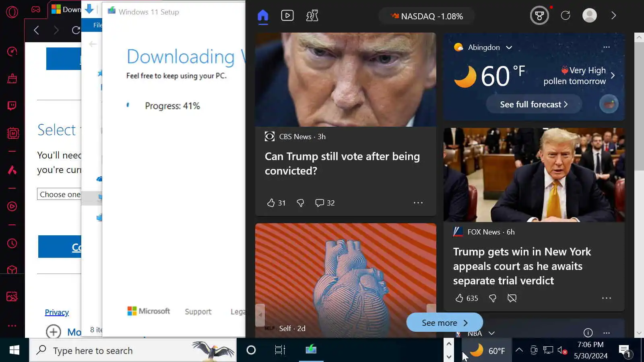Expand widgets panel with the right chevron
Screen dimensions: 644x362
(614, 15)
